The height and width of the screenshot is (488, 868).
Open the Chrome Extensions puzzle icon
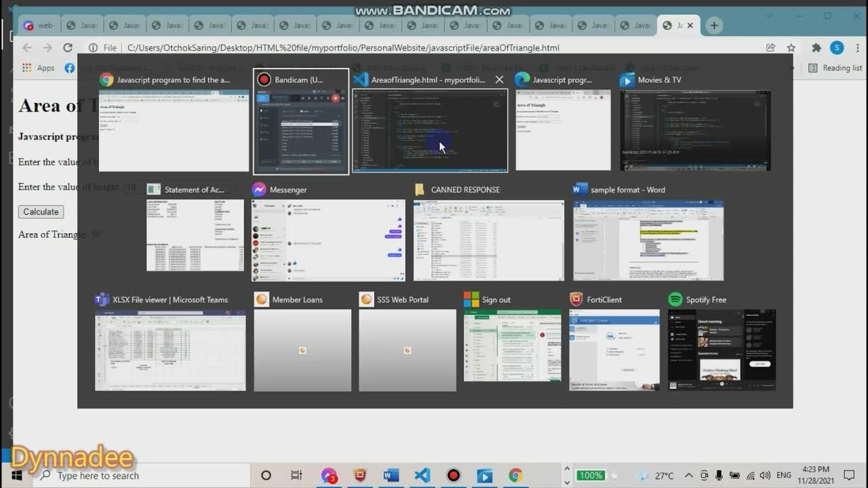click(x=816, y=47)
